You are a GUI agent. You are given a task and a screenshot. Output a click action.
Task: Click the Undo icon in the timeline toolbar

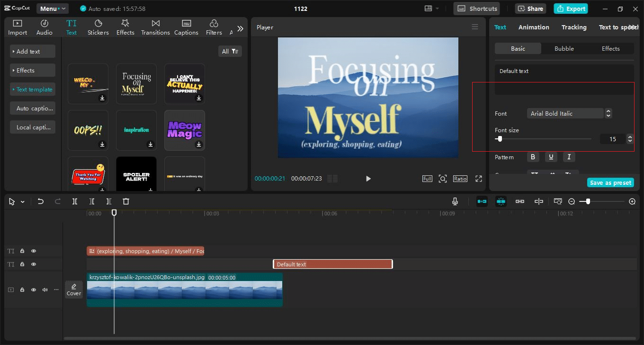40,201
